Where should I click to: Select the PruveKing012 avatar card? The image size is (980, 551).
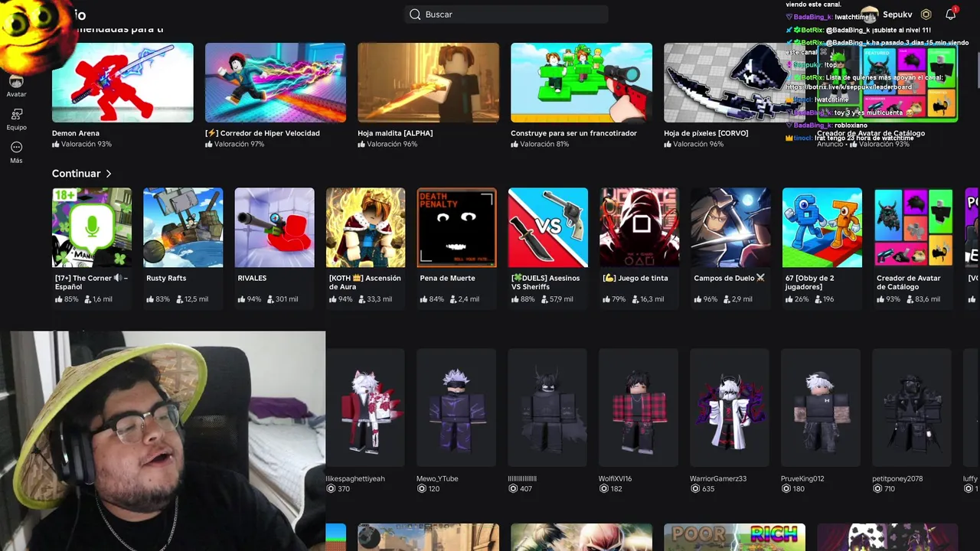[x=821, y=408]
